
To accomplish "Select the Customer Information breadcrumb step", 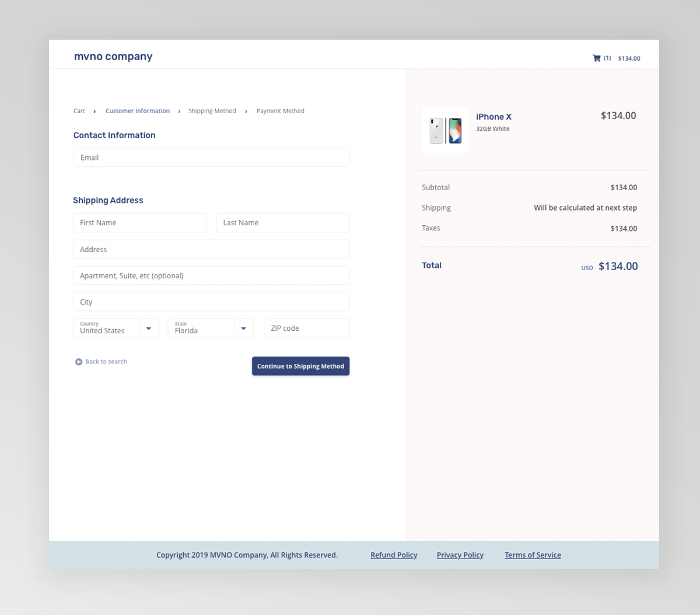I will [138, 111].
